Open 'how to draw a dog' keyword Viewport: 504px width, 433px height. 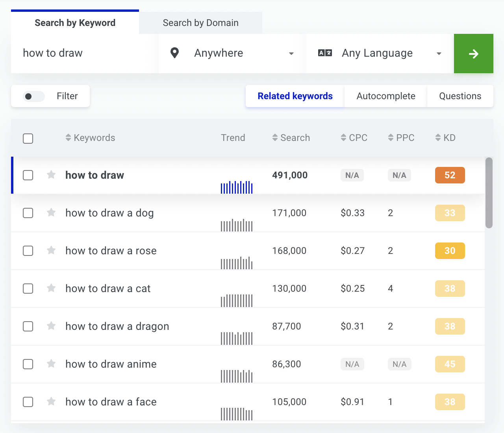[109, 213]
